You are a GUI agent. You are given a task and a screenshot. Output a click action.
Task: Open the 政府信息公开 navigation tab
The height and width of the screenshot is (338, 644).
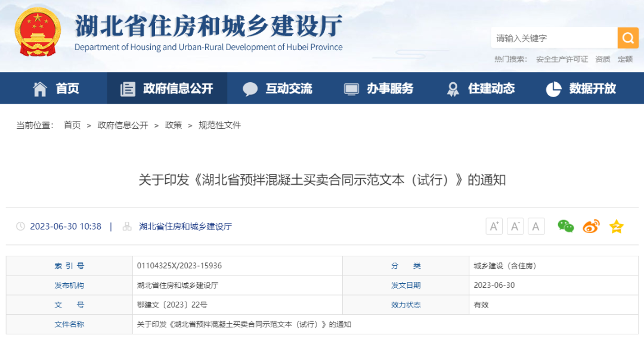167,89
